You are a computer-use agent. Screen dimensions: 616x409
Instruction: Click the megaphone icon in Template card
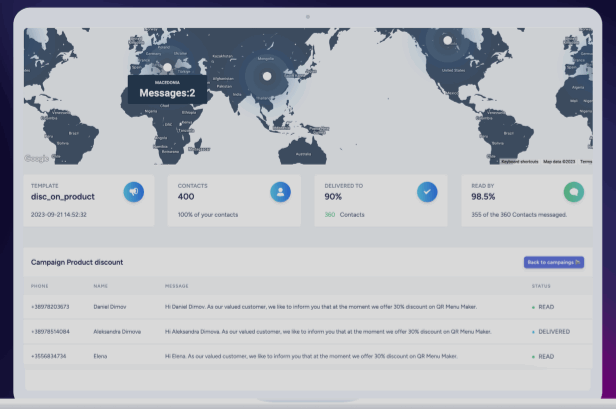point(134,192)
